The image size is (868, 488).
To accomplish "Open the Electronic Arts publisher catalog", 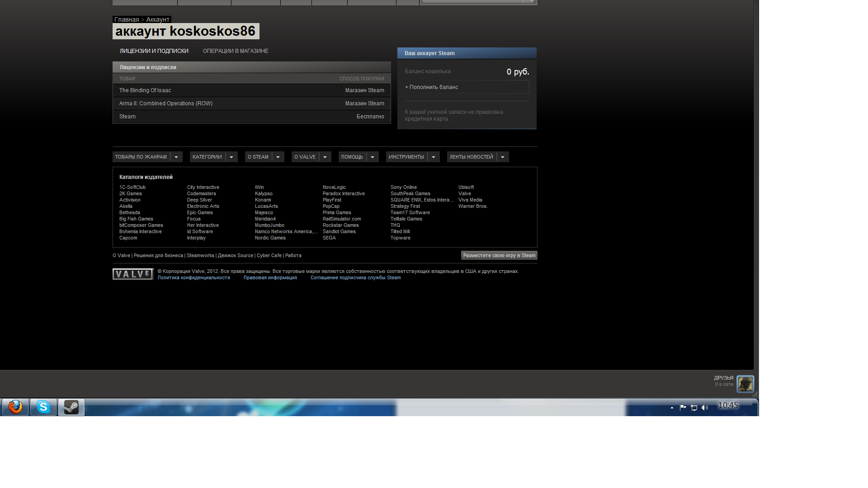I will (203, 206).
